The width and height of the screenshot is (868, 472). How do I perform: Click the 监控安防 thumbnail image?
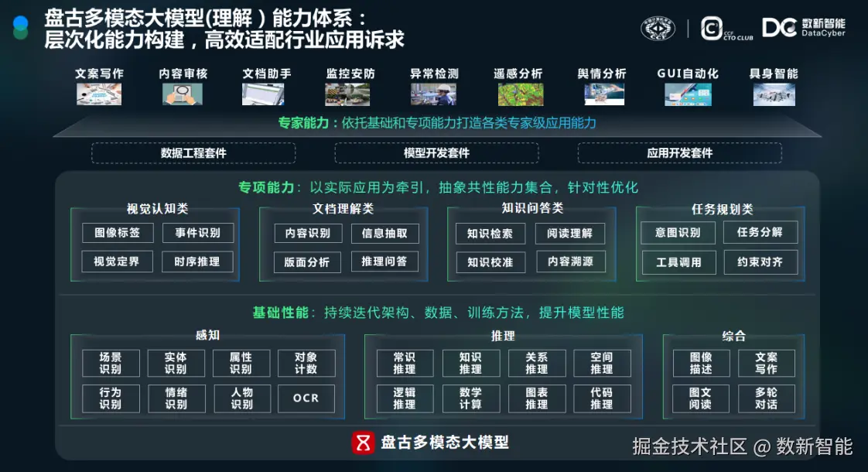pyautogui.click(x=347, y=94)
